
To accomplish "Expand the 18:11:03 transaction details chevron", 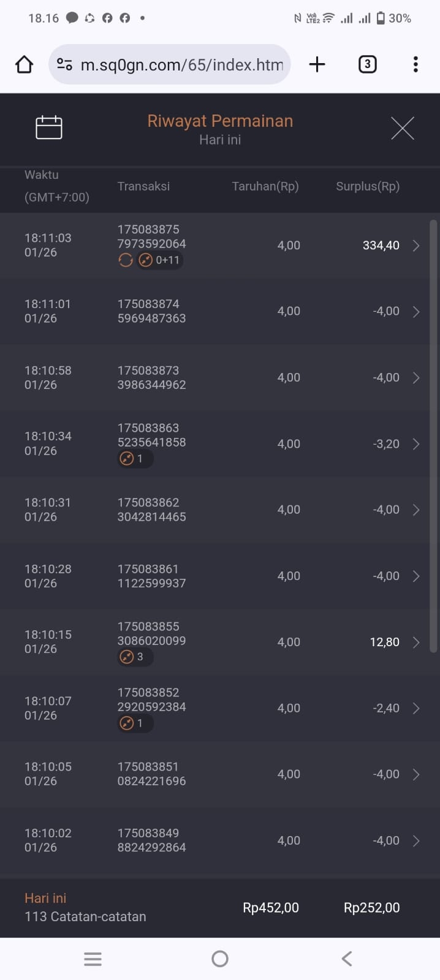I will 416,246.
